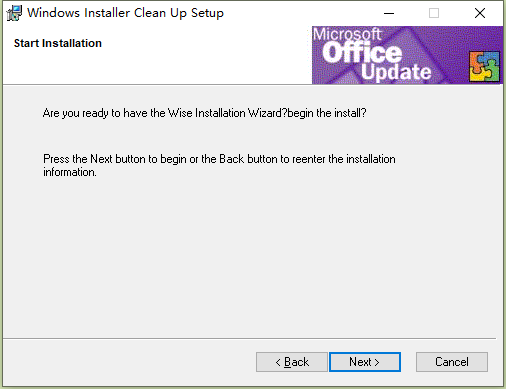Click the horizontal separator line above the buttons
This screenshot has width=506, height=389.
249,339
